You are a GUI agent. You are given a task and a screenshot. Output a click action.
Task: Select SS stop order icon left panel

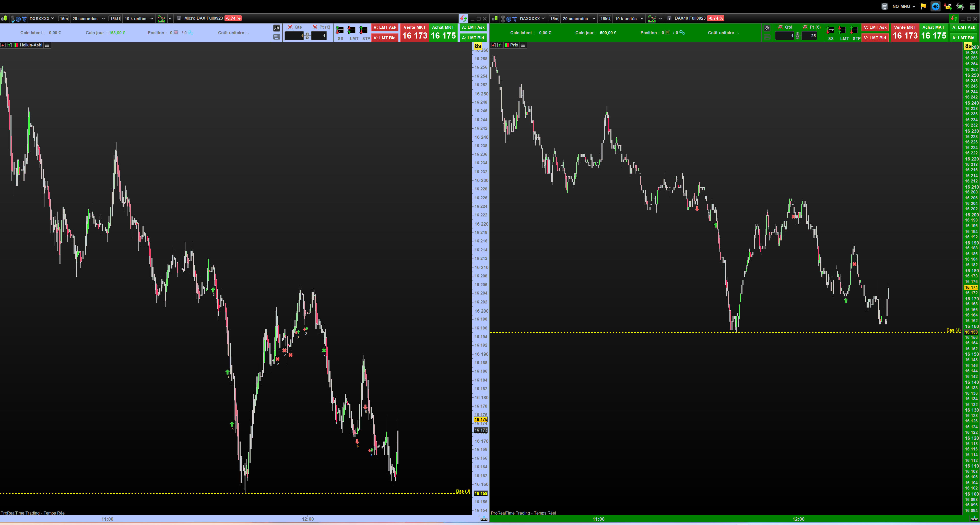[x=340, y=30]
